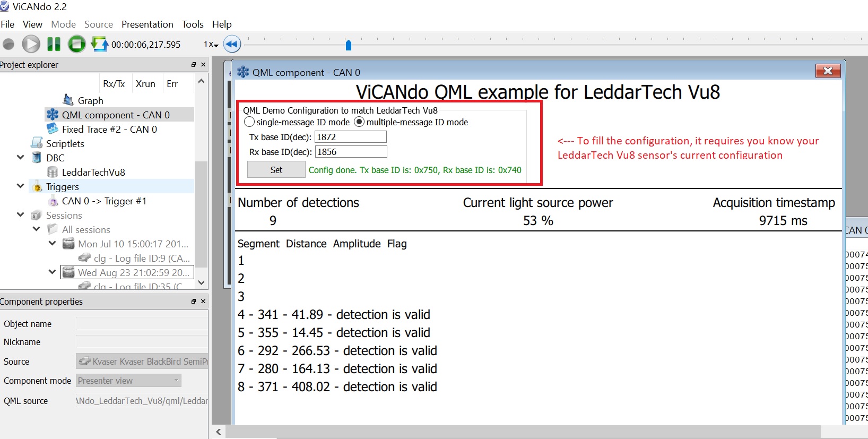Click the blue rewind button

(x=232, y=44)
